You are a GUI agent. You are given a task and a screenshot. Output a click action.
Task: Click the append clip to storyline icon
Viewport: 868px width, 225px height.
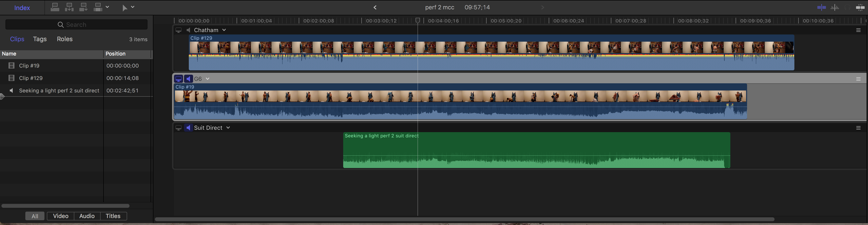coord(83,7)
